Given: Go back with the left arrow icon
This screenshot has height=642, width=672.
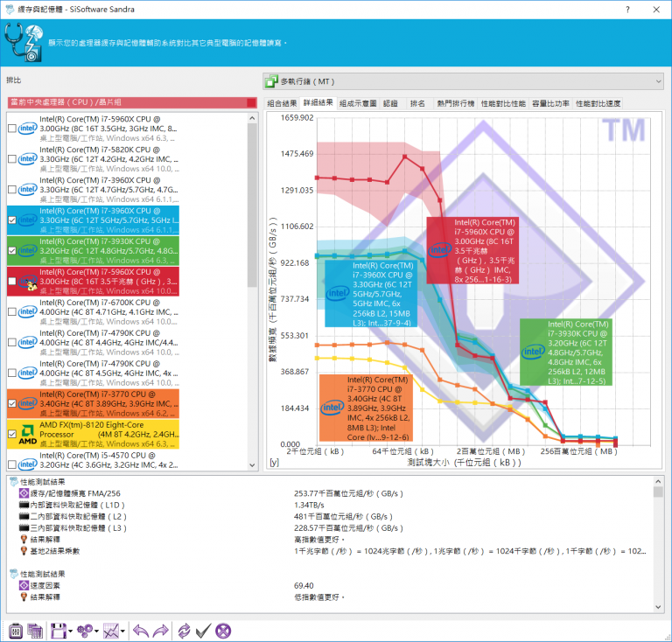Looking at the screenshot, I should pyautogui.click(x=141, y=631).
